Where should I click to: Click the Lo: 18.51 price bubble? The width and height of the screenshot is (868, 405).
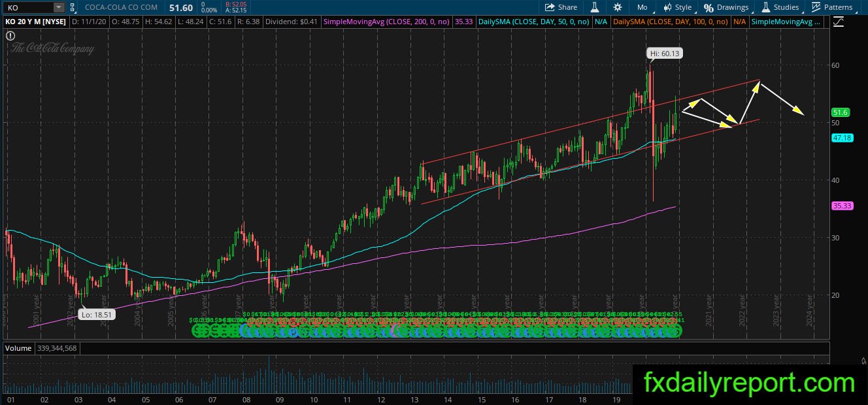tap(97, 314)
